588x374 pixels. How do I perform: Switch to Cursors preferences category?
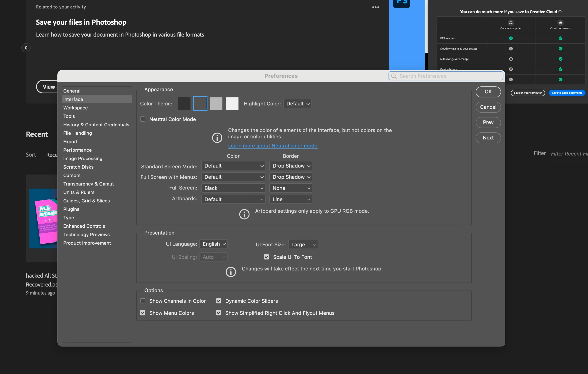pyautogui.click(x=72, y=176)
